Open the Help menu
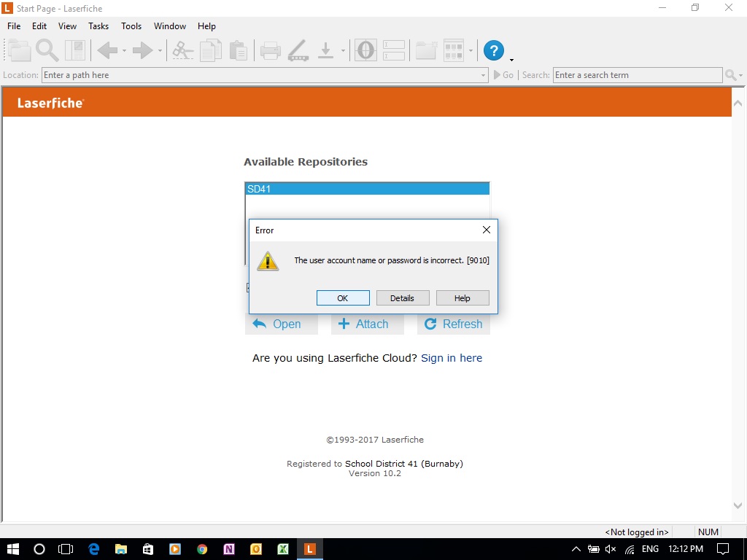 click(x=206, y=26)
